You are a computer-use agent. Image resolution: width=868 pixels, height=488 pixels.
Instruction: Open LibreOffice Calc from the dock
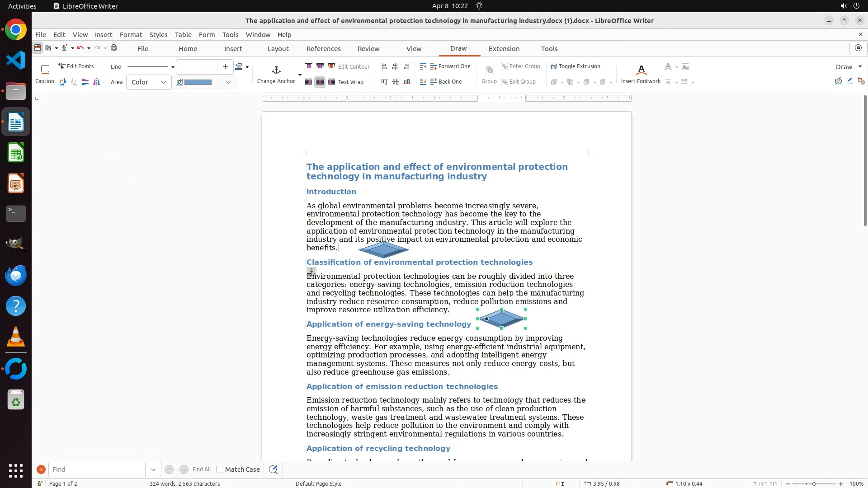pyautogui.click(x=16, y=153)
